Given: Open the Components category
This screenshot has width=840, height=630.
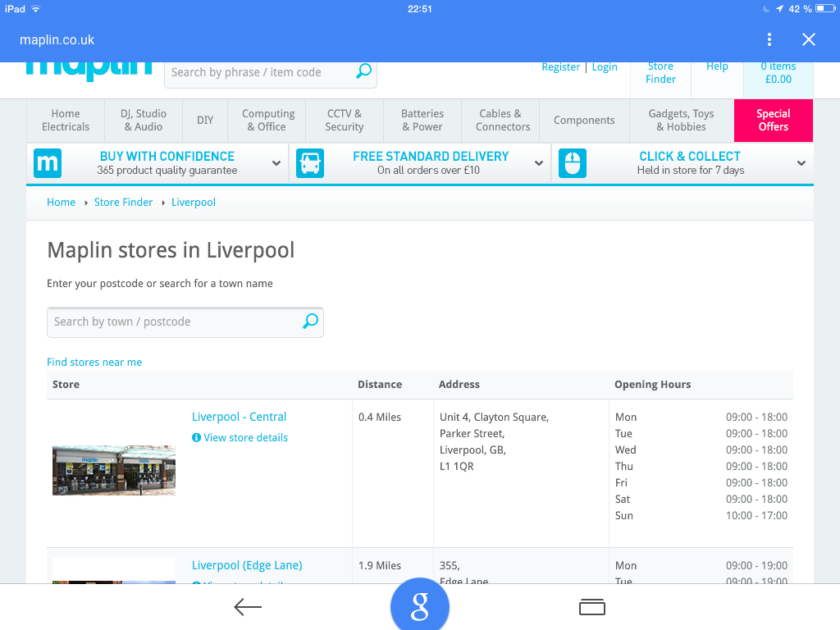Looking at the screenshot, I should pos(584,121).
